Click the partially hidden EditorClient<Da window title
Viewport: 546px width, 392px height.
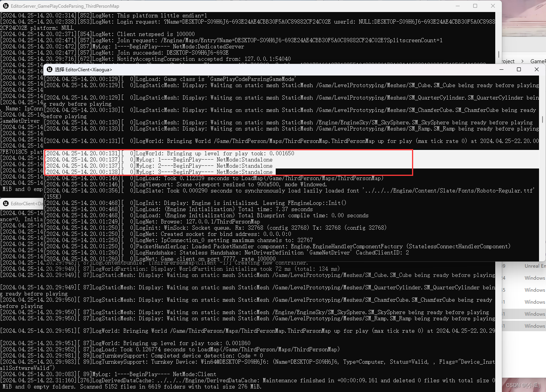click(27, 204)
